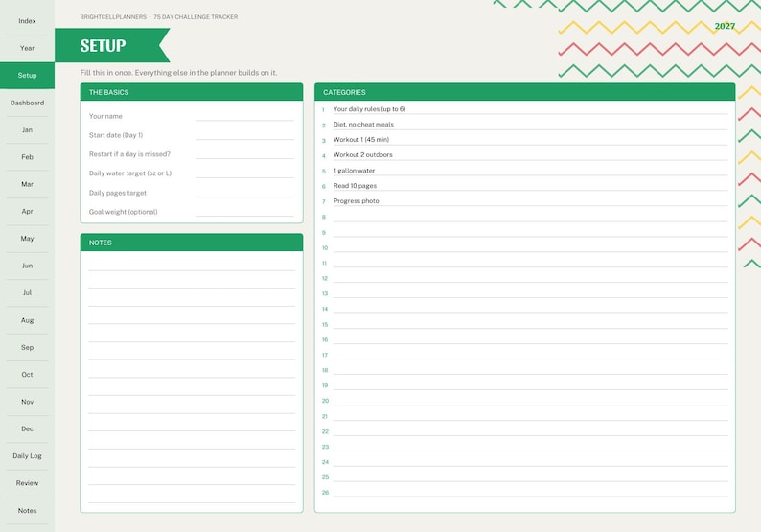Select the Daily pages target field

tap(244, 193)
